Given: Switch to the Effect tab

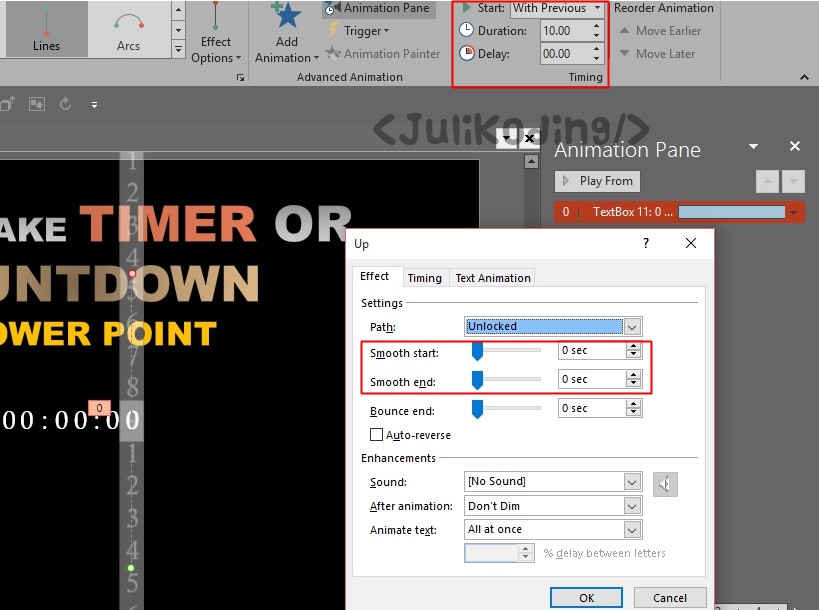Looking at the screenshot, I should click(375, 277).
